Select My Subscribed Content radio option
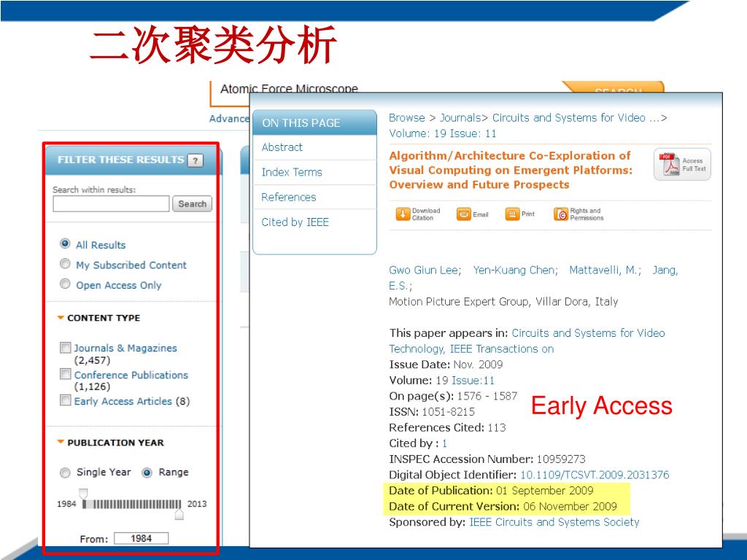 pyautogui.click(x=65, y=263)
